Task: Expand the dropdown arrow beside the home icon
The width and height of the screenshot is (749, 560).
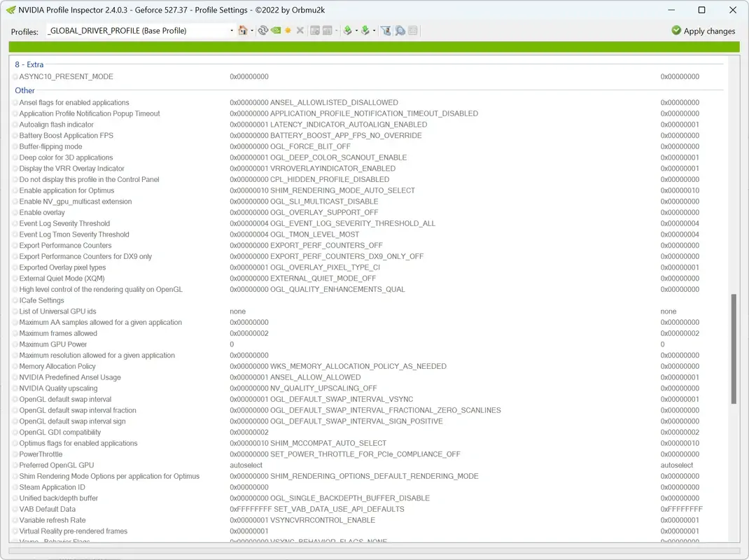Action: (252, 30)
